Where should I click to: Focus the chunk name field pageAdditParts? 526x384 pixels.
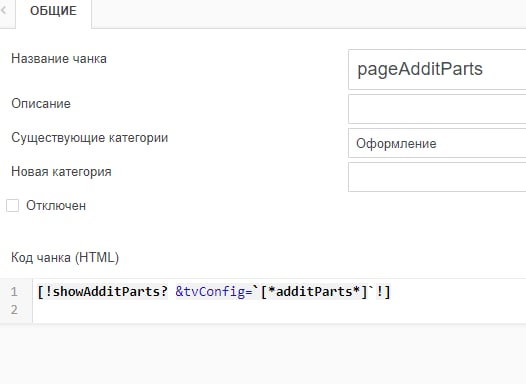click(437, 69)
